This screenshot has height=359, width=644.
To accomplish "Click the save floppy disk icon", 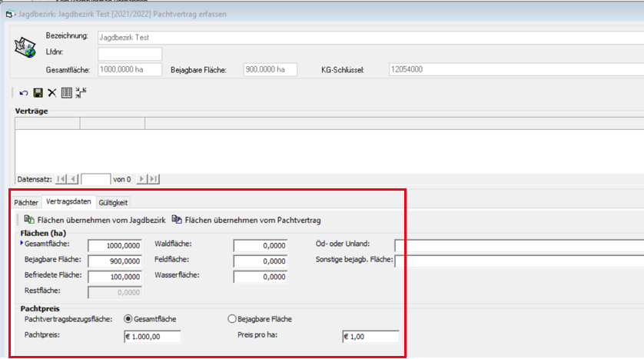I will [x=38, y=92].
